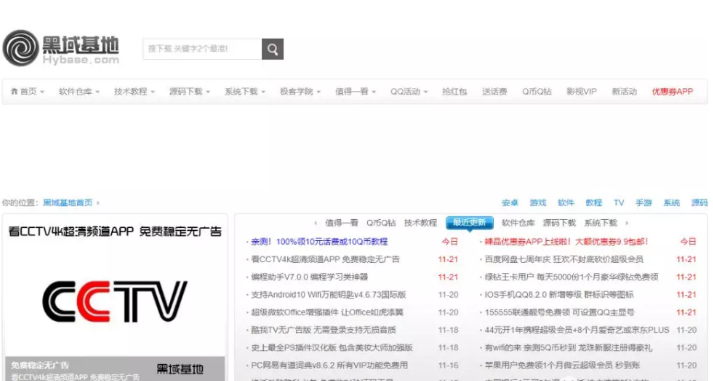The width and height of the screenshot is (713, 381).
Task: Open the 155555联通靓号免费领 article
Action: 559,312
